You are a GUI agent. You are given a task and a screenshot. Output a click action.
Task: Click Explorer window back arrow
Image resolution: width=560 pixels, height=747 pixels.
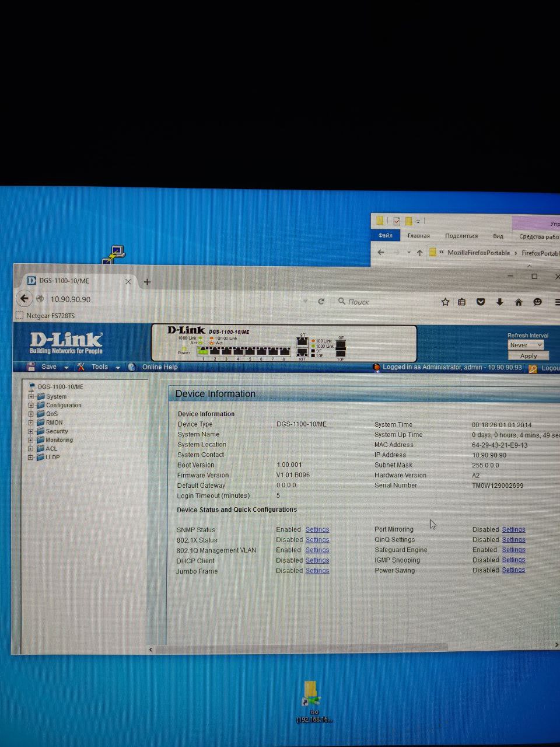[x=381, y=252]
